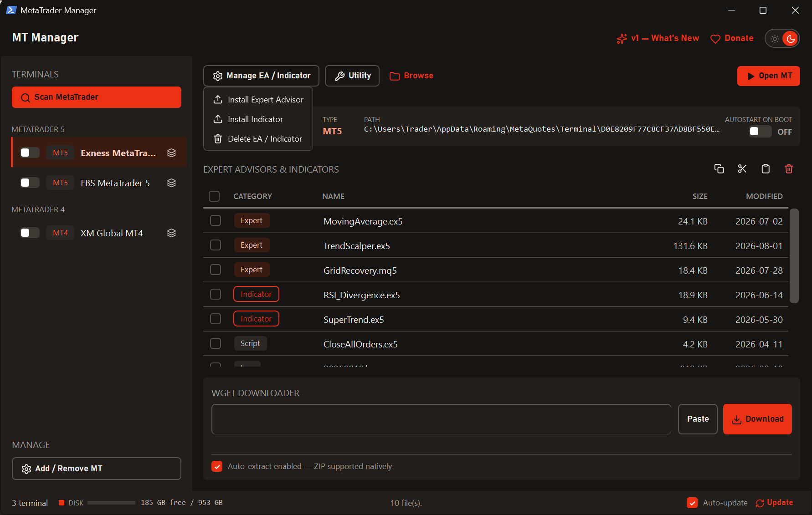Click the clipboard paste icon above the table
This screenshot has width=812, height=515.
coord(766,169)
